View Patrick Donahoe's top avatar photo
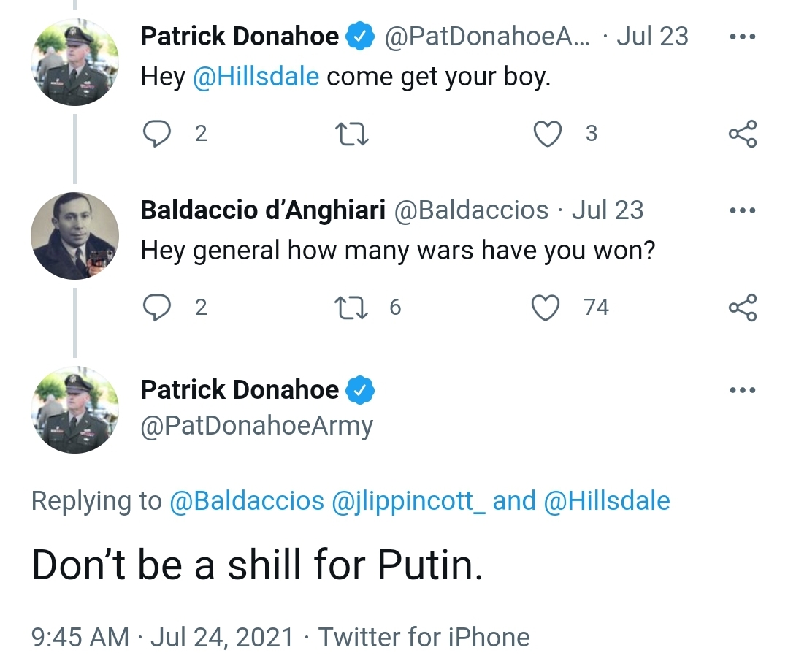 tap(75, 62)
